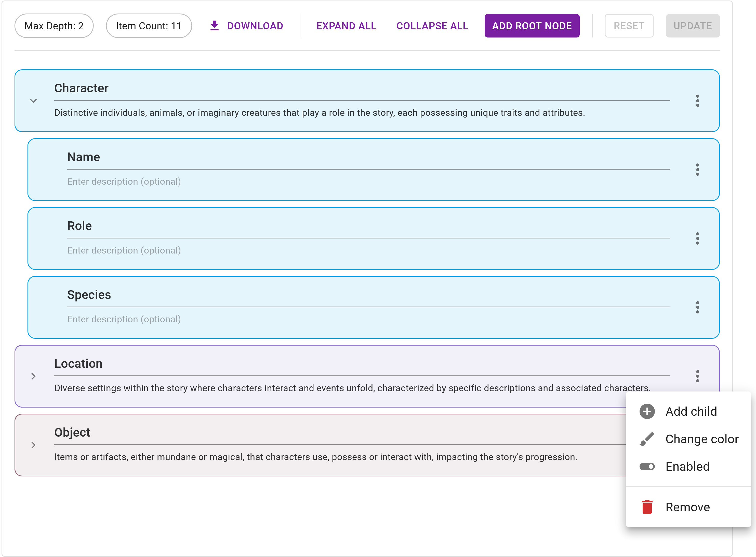Toggle the Character node collapse chevron
This screenshot has width=756, height=557.
[33, 100]
